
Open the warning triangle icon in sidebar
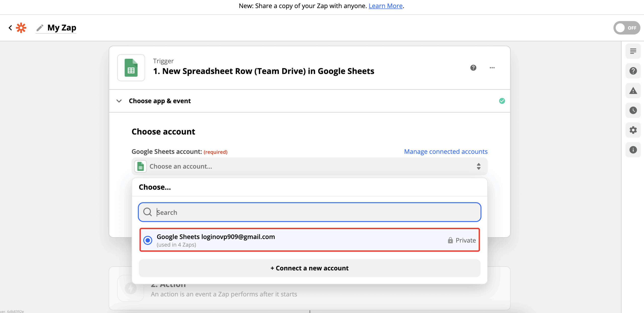[633, 91]
